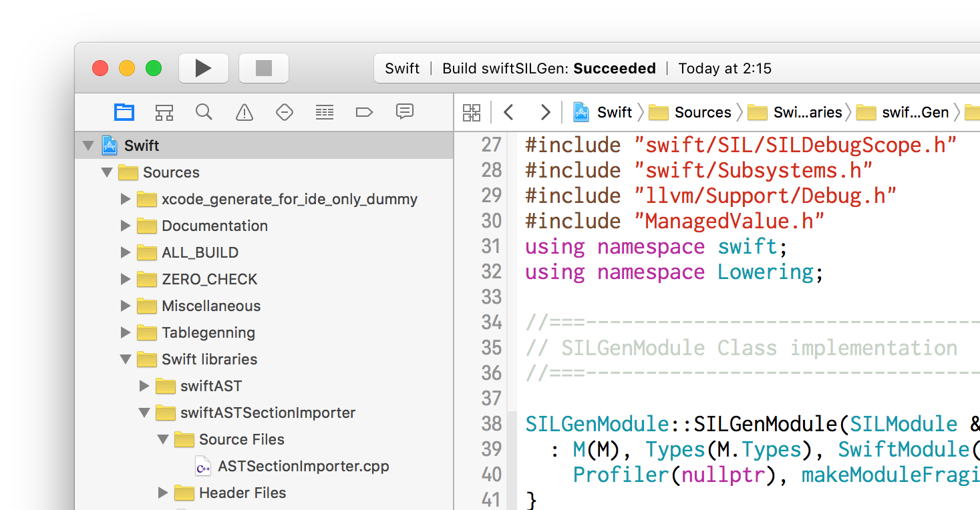This screenshot has height=510, width=980.
Task: Click the Sources folder in jump bar
Action: pos(690,112)
